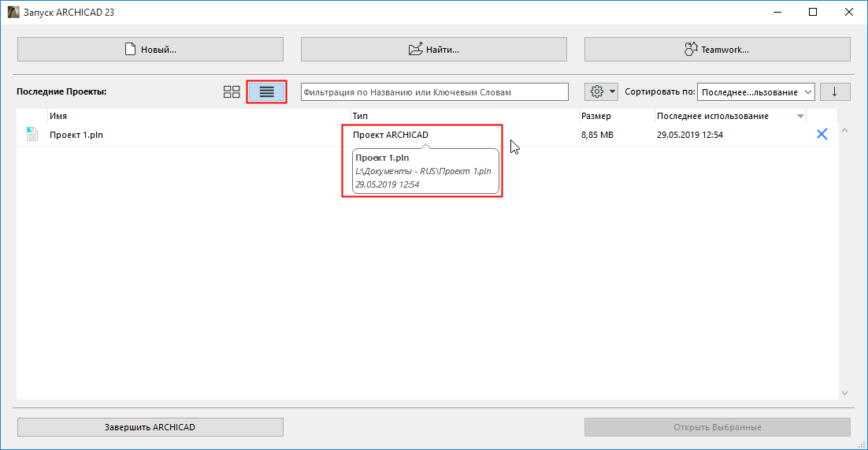868x450 pixels.
Task: Maximize the Запуск ARCHICAD 23 window
Action: (813, 12)
